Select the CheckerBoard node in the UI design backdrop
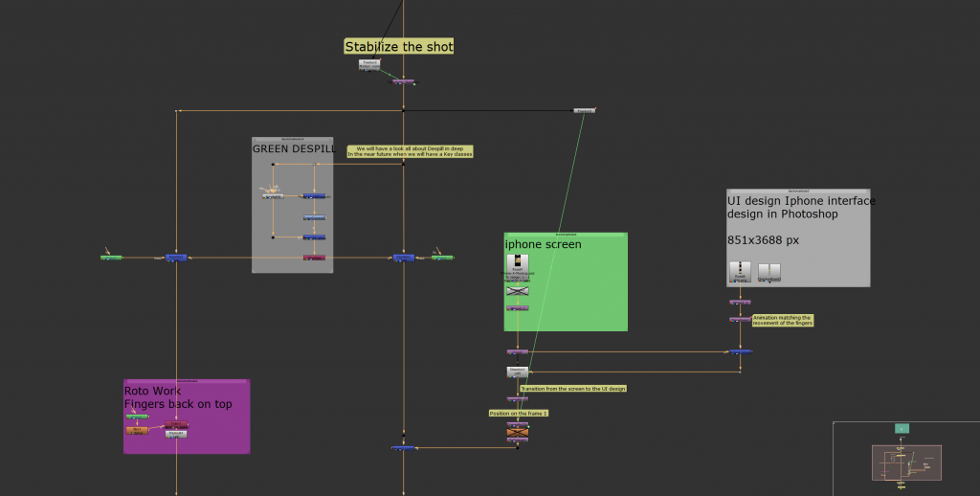Screen dimensions: 980x496 click(769, 273)
